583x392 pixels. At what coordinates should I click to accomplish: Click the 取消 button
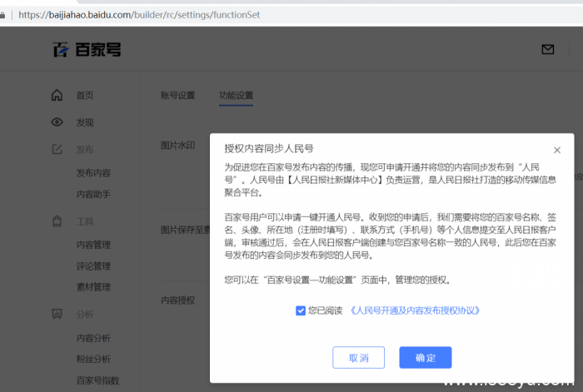point(358,357)
